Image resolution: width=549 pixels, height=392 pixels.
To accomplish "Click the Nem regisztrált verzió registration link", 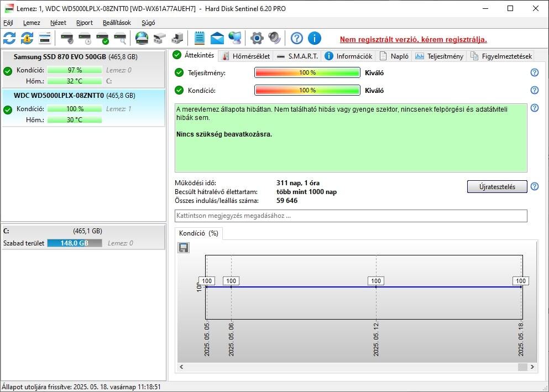I will (413, 40).
